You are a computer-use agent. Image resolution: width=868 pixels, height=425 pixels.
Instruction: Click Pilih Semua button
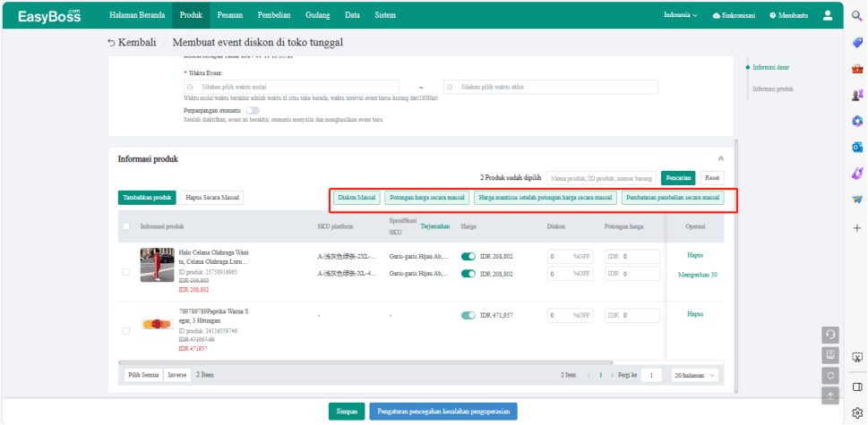pyautogui.click(x=143, y=375)
